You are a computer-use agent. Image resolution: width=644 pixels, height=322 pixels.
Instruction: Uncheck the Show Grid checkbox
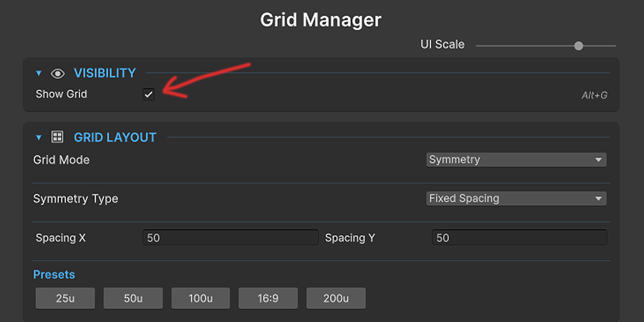click(x=148, y=94)
